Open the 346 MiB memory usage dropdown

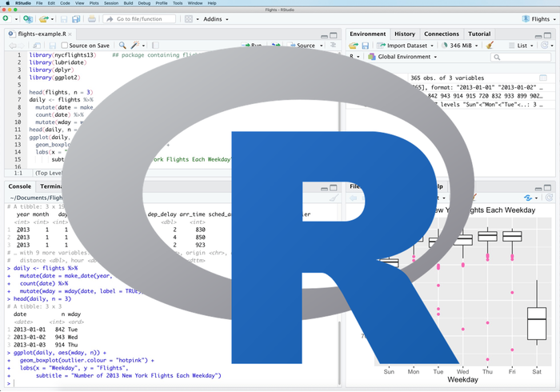click(463, 46)
